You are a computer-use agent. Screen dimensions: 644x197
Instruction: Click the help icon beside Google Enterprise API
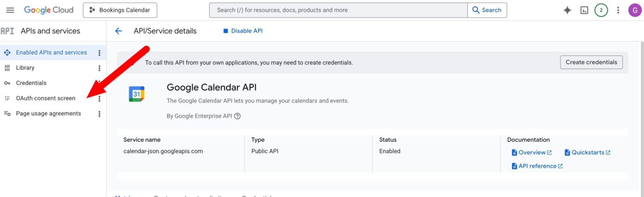point(237,116)
